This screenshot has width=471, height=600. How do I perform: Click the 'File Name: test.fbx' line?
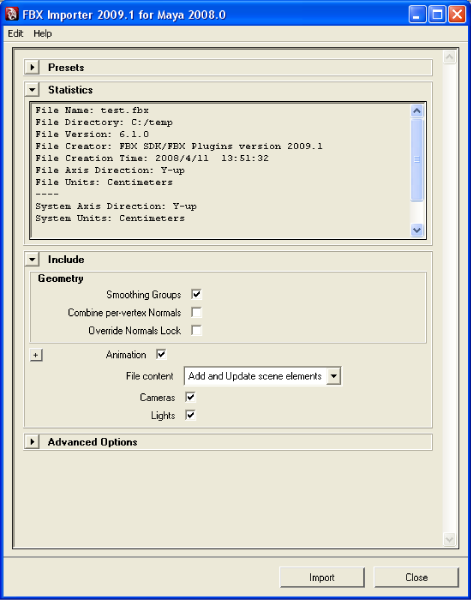pos(92,110)
